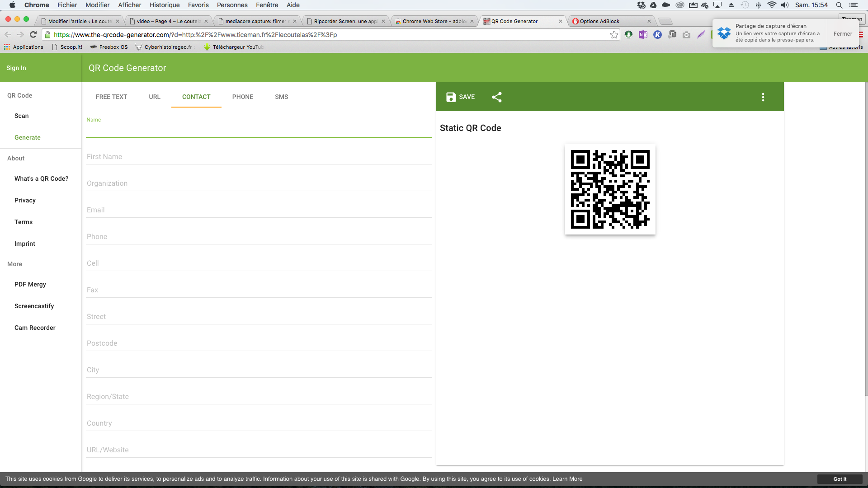This screenshot has height=488, width=868.
Task: Open the Options AdBlock browser tab
Action: click(x=610, y=21)
